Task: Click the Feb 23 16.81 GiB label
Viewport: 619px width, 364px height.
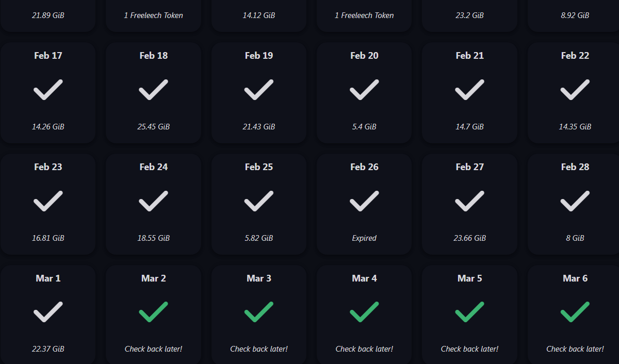Action: pyautogui.click(x=48, y=238)
